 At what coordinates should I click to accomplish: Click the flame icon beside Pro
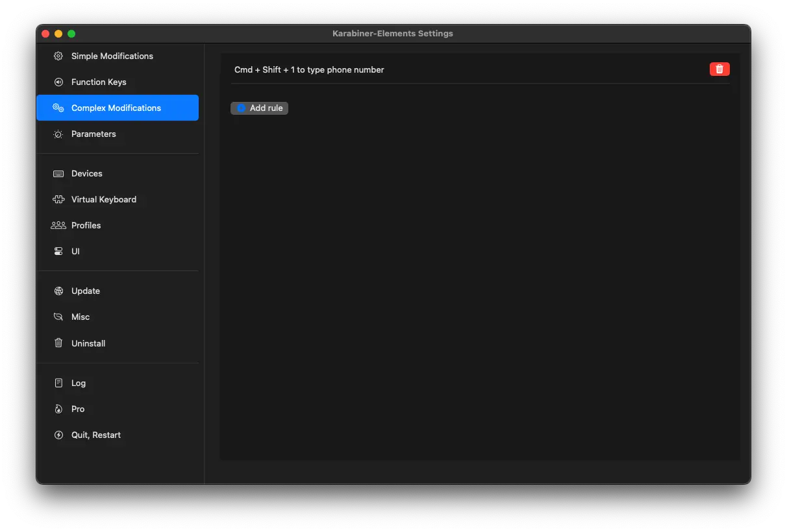tap(58, 409)
